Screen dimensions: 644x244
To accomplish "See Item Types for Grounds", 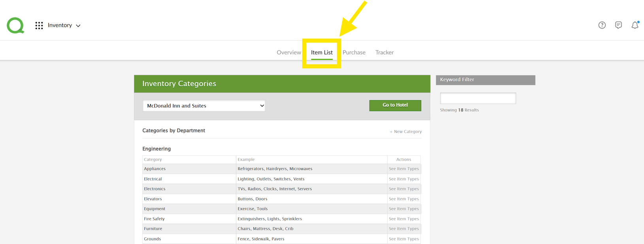I will click(403, 239).
